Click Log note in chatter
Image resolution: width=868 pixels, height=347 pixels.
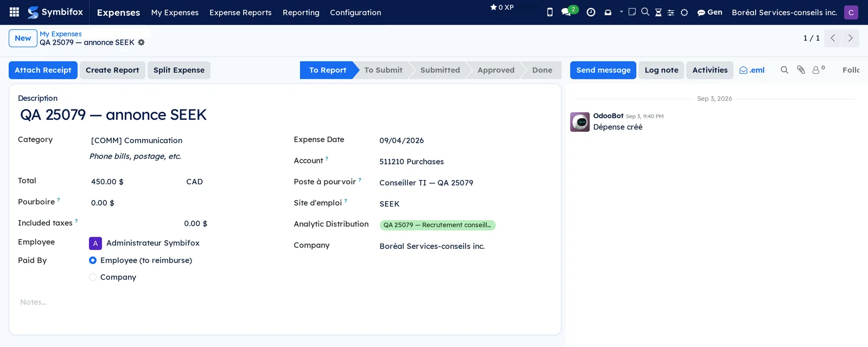point(661,70)
